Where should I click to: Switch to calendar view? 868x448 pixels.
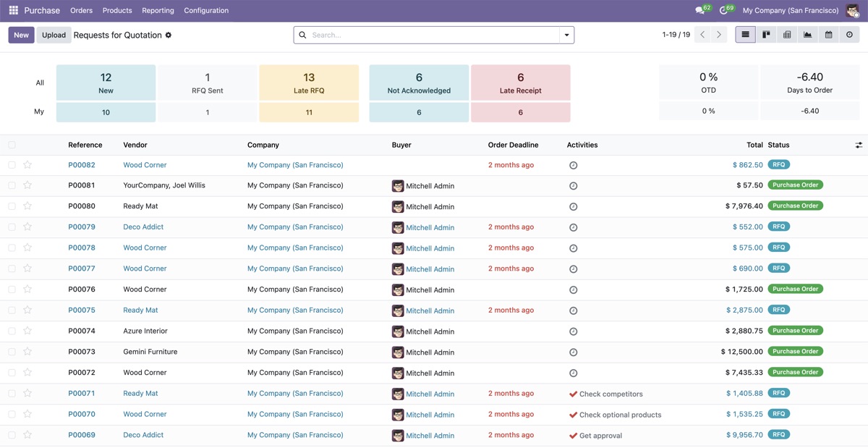(829, 34)
